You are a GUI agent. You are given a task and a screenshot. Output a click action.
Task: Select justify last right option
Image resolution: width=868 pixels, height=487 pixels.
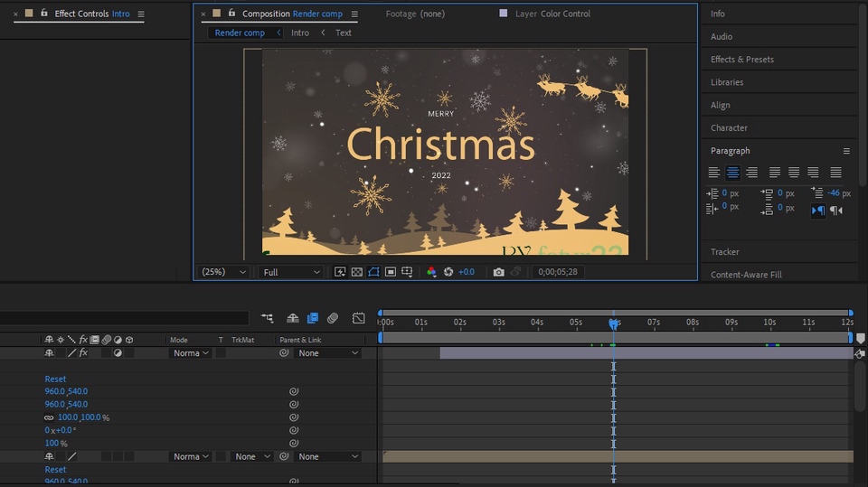[813, 173]
